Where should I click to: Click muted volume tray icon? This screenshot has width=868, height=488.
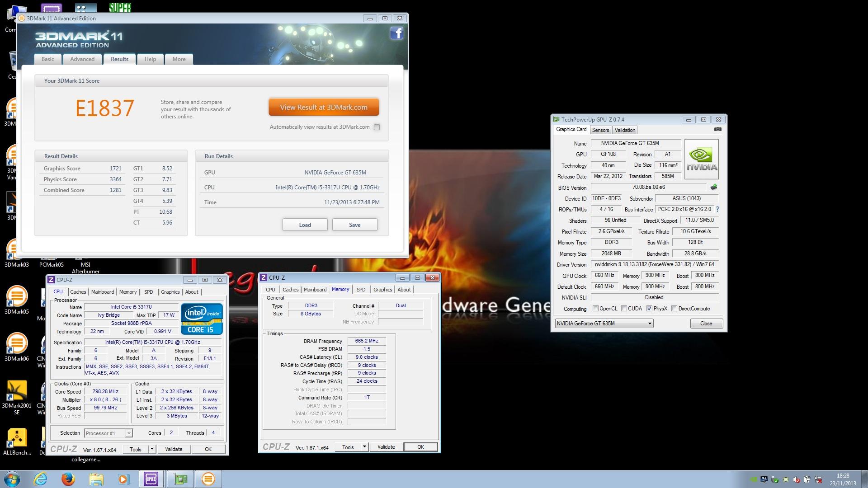[x=797, y=479]
